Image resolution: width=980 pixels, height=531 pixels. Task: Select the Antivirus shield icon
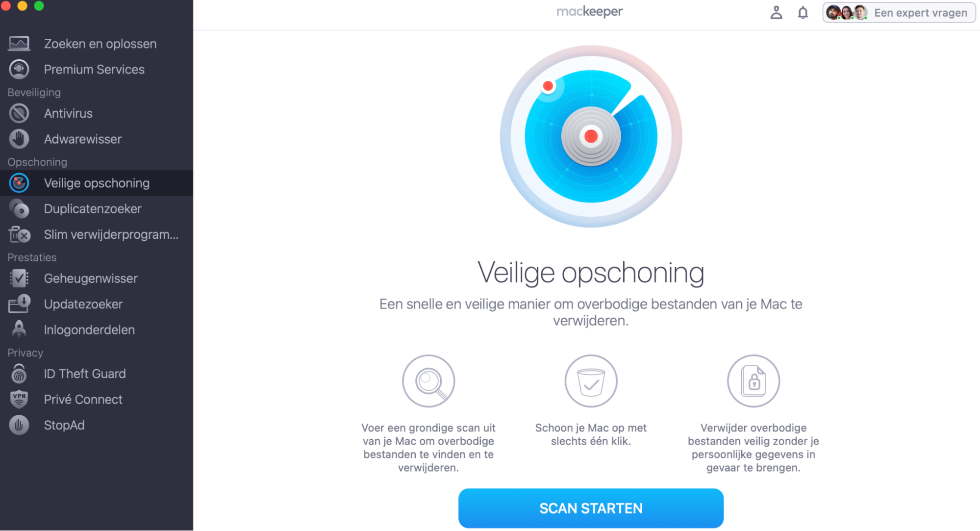click(x=19, y=113)
